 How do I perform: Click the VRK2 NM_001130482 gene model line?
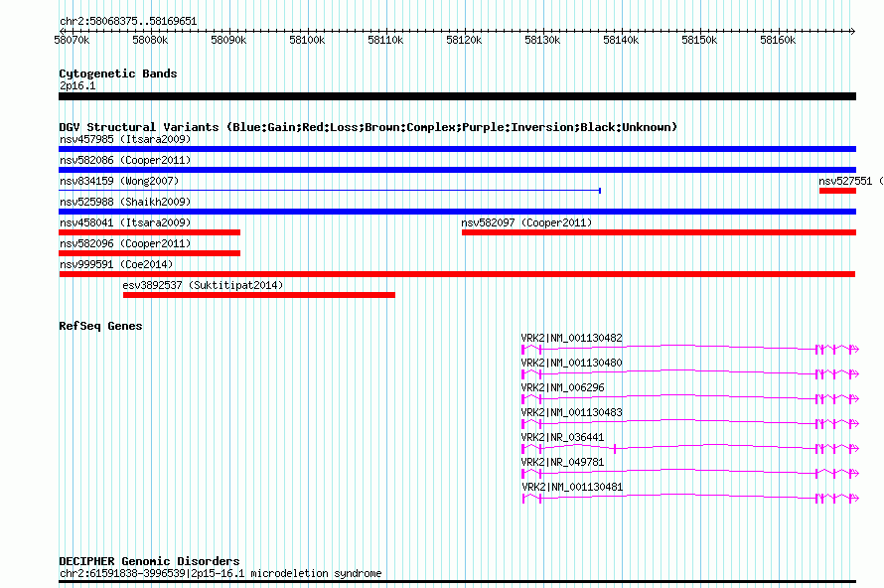click(690, 349)
